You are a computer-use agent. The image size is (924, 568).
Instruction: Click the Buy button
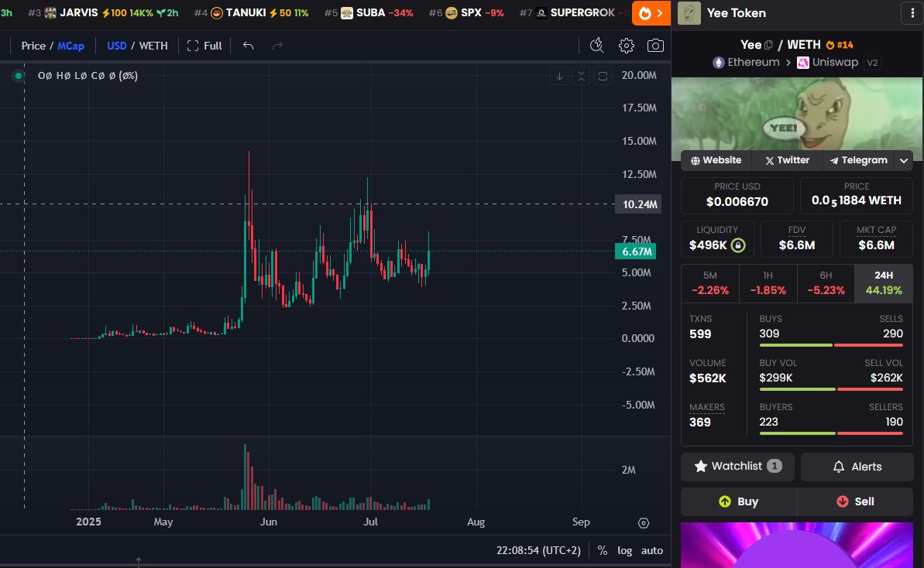coord(739,501)
